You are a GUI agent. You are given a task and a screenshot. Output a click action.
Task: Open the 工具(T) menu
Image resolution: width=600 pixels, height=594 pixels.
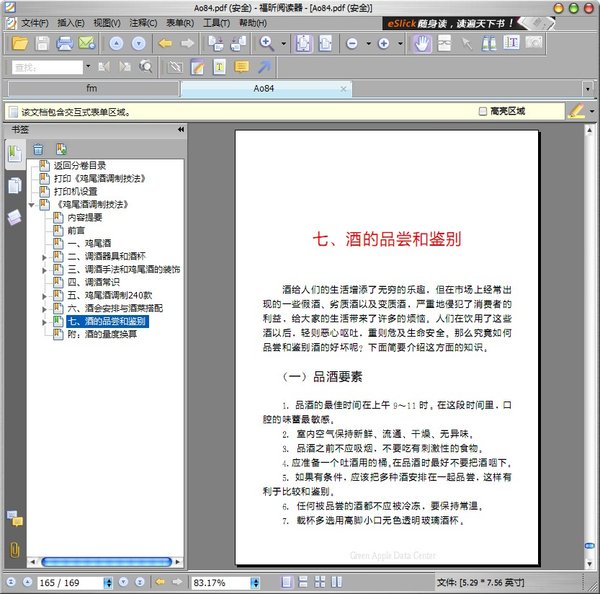pos(216,23)
